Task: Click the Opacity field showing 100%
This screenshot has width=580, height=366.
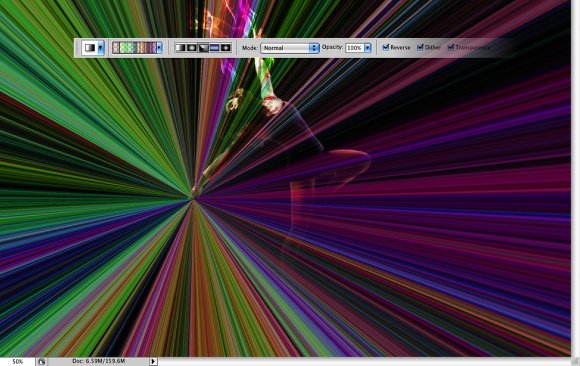Action: 354,48
